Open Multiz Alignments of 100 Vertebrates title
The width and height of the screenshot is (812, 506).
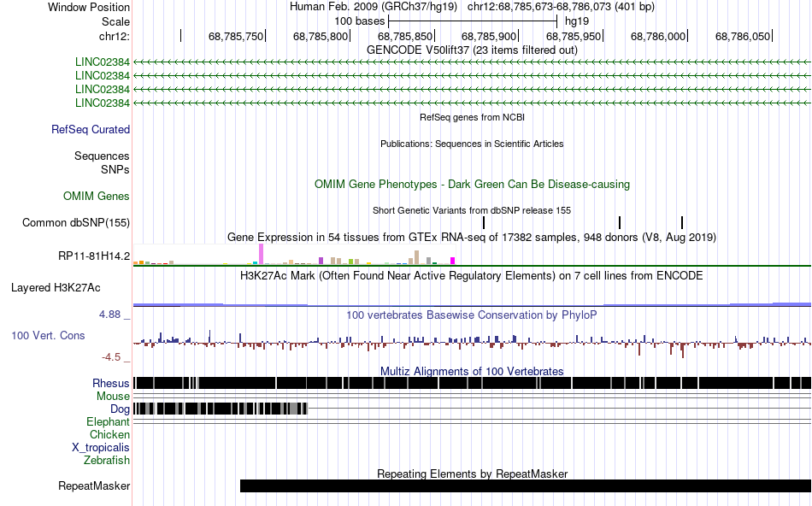click(472, 371)
